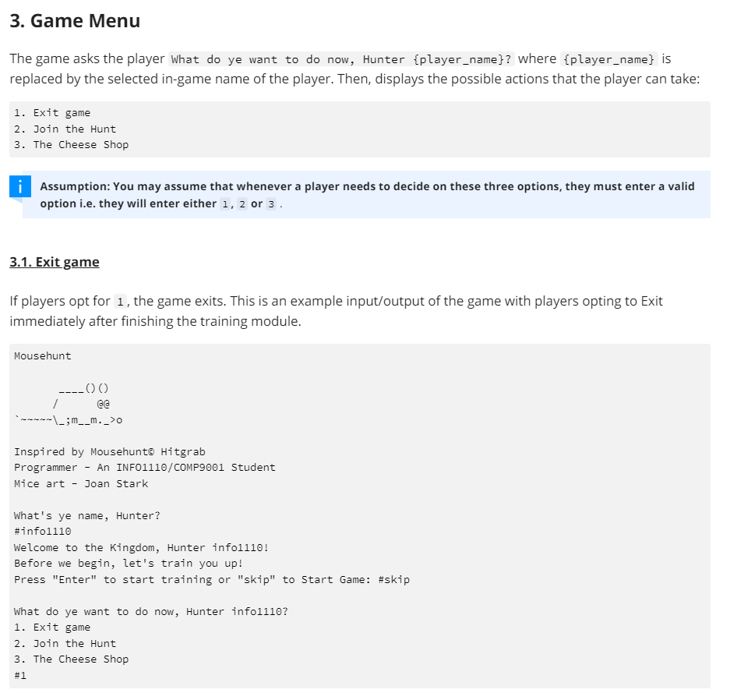Click the blue info assumption icon
This screenshot has width=730, height=700.
19,186
